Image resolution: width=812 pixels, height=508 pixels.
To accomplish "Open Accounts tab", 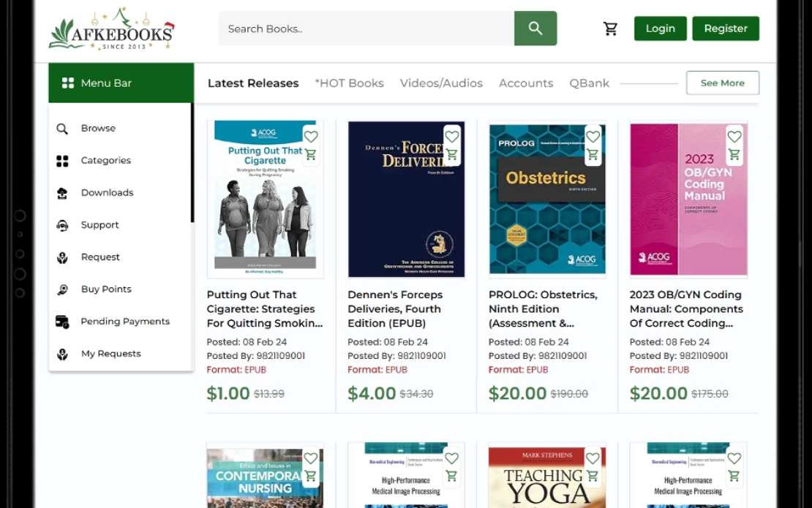I will coord(526,83).
